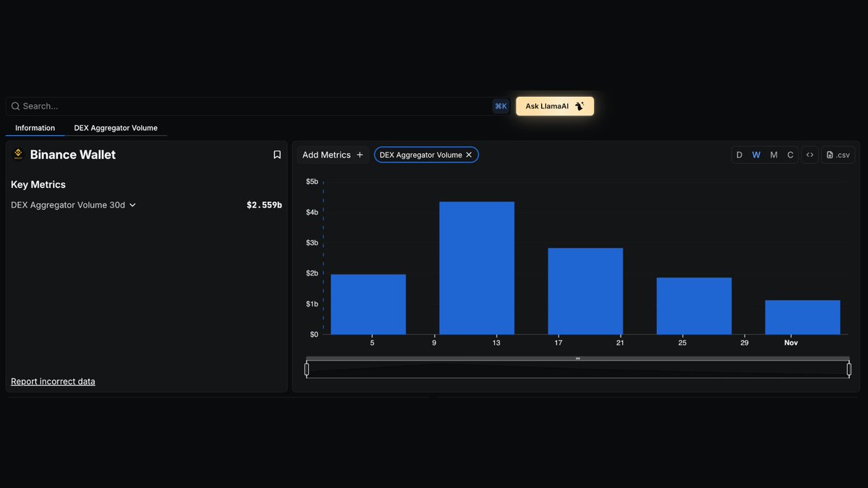Click the search magnifier icon
This screenshot has width=868, height=488.
(15, 106)
